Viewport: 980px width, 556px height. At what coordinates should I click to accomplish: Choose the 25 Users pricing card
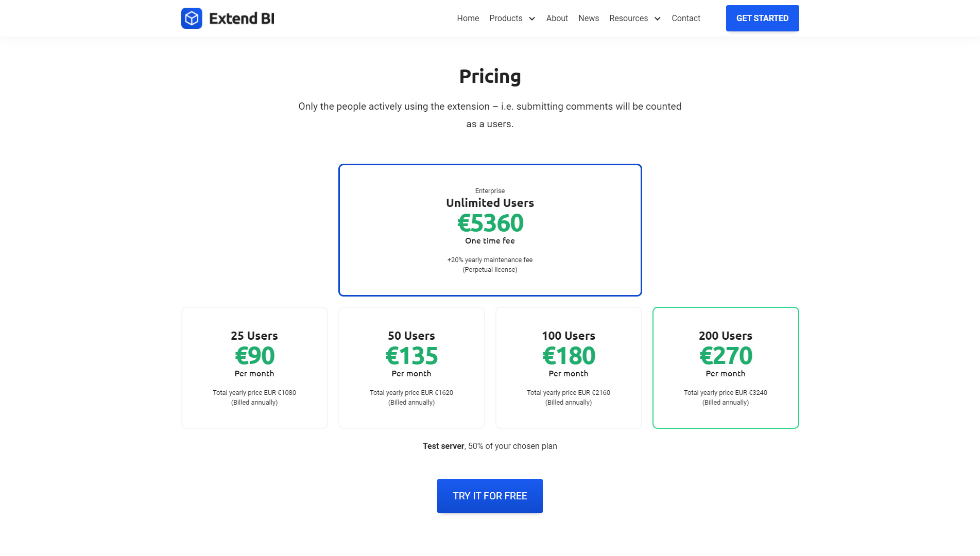[254, 368]
